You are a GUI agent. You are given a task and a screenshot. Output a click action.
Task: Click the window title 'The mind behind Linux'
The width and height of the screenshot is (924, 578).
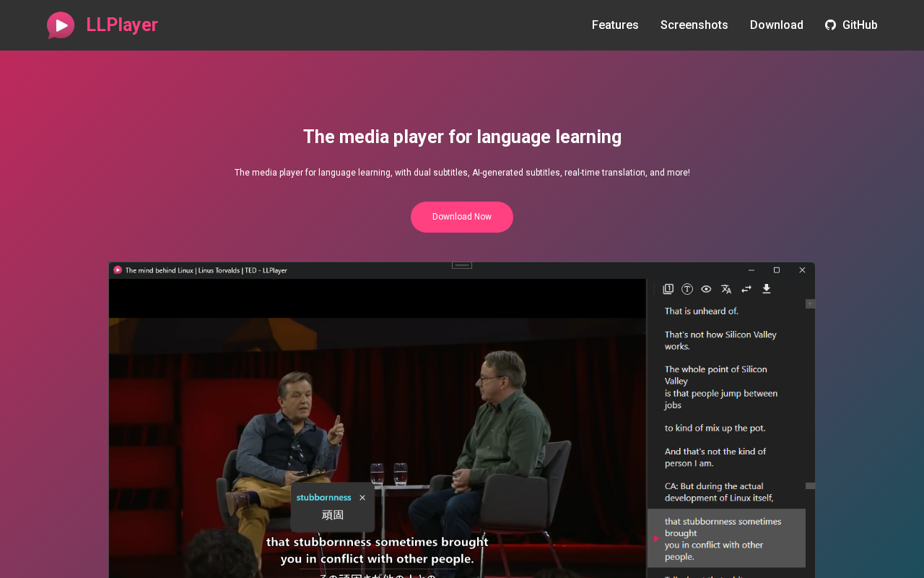[x=206, y=270]
